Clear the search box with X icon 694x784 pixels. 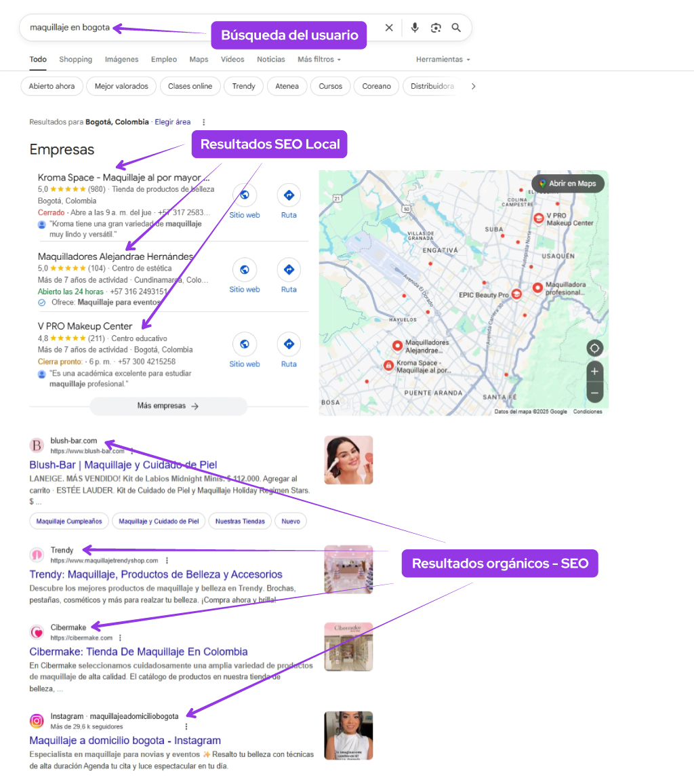389,28
